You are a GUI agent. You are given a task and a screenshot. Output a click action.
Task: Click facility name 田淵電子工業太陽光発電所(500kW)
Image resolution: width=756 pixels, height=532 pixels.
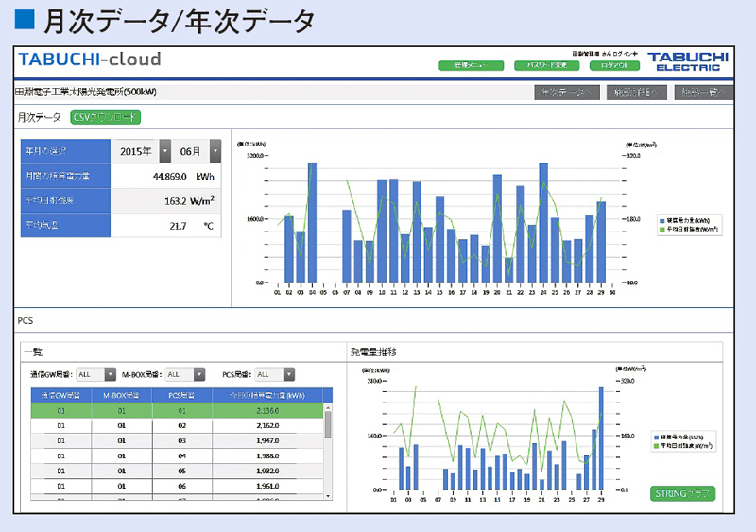pyautogui.click(x=86, y=92)
